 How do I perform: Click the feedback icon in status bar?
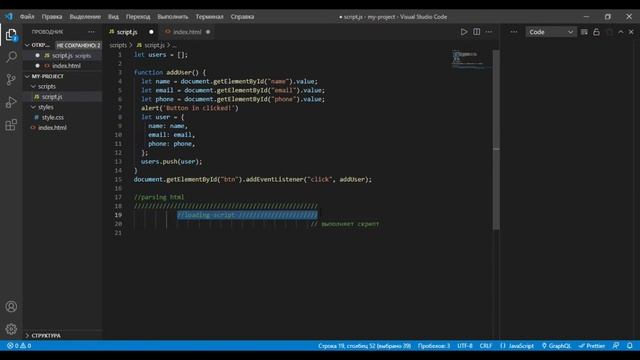[x=616, y=346]
